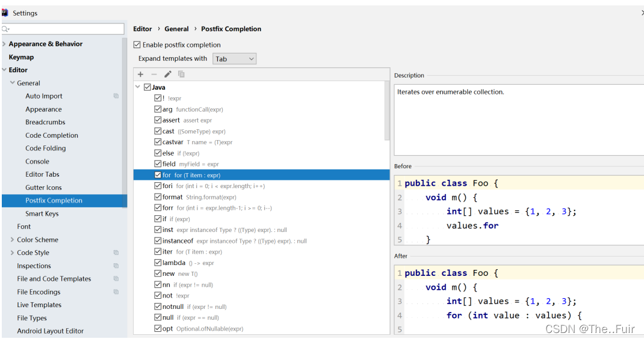This screenshot has height=339, width=644.
Task: Open the Expand templates with Tab dropdown
Action: tap(234, 59)
